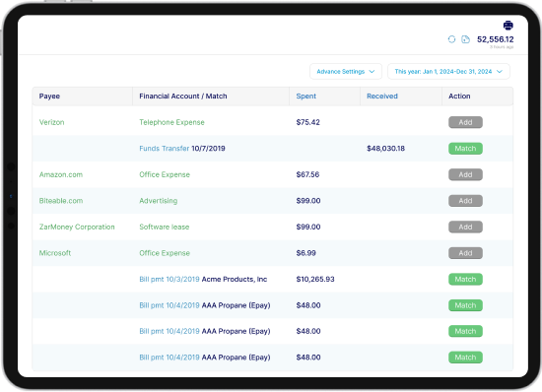Open the Funds Transfer link
This screenshot has width=542, height=392.
[165, 149]
